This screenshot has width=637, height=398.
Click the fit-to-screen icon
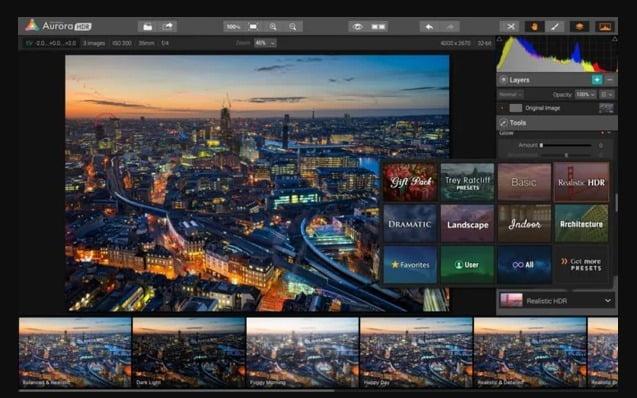[x=253, y=27]
